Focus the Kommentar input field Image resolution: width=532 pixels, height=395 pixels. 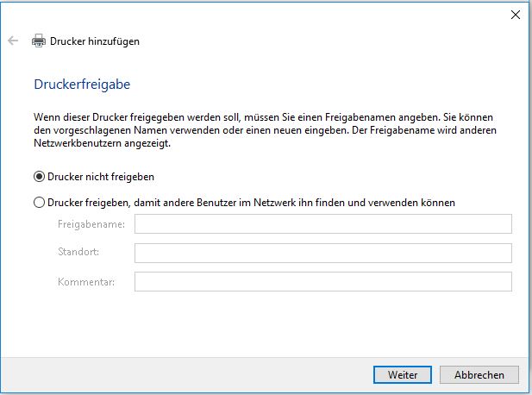click(x=323, y=282)
